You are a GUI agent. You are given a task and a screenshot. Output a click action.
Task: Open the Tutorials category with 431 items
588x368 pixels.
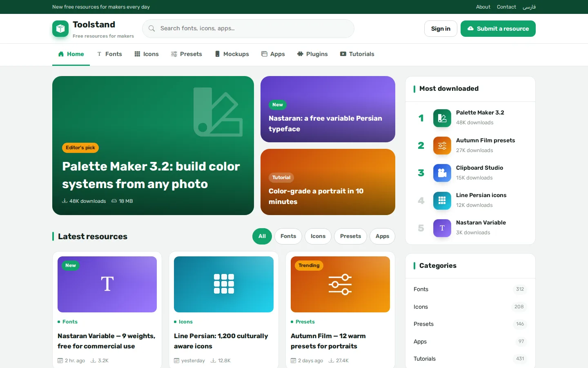[x=470, y=359]
